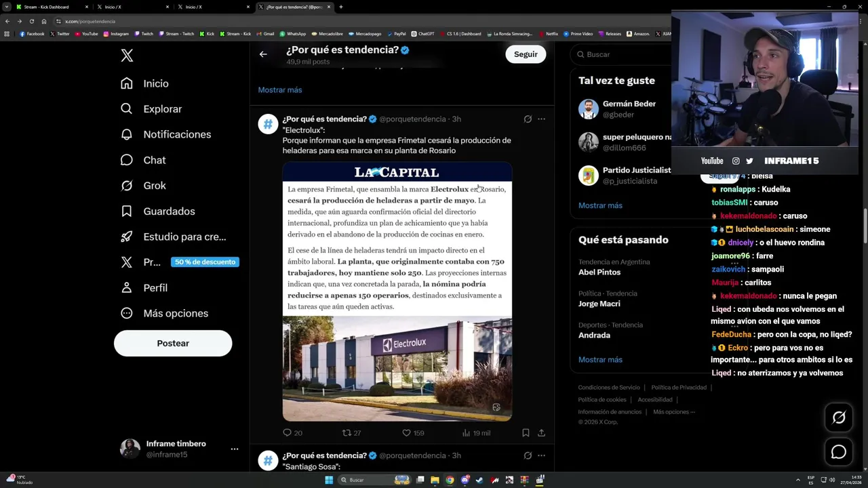Click the floating Grok button

(839, 418)
